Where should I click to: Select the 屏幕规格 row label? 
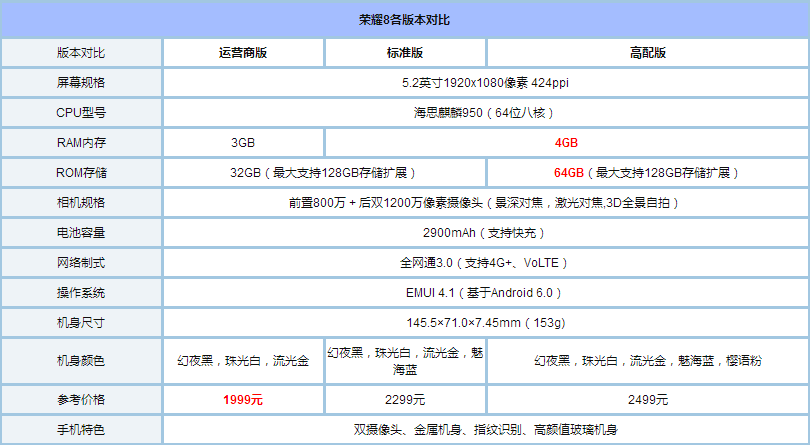81,83
